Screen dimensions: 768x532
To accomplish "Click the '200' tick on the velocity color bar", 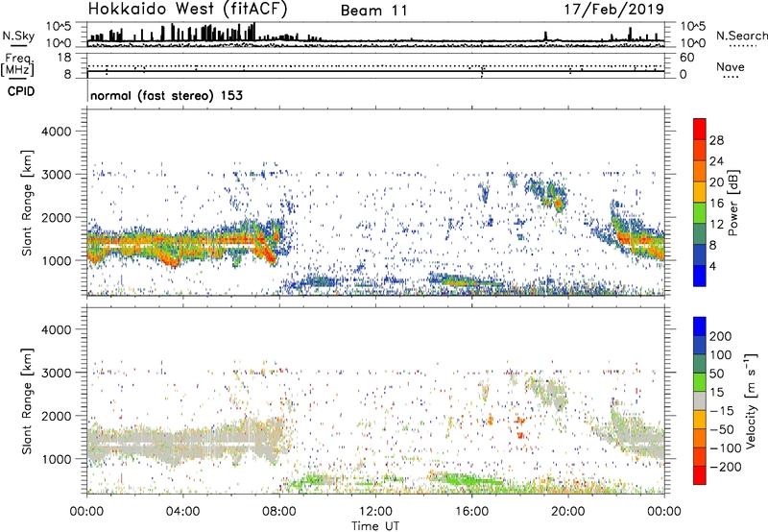I will pos(721,336).
